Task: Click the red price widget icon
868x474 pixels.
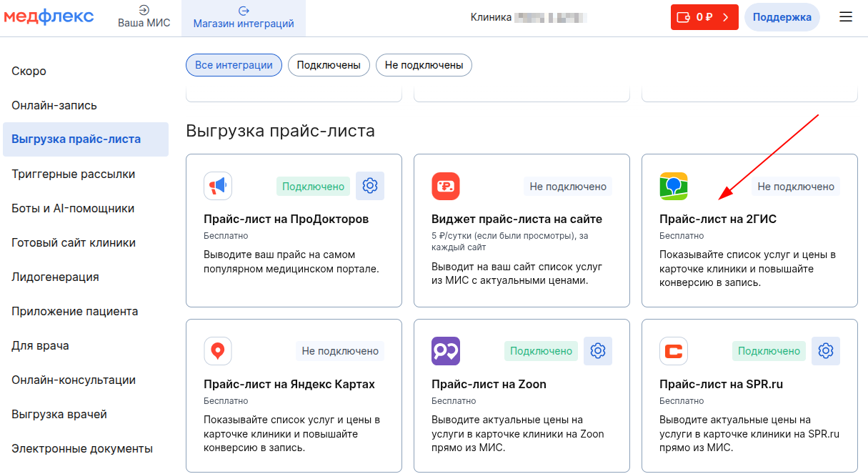Action: pyautogui.click(x=446, y=187)
